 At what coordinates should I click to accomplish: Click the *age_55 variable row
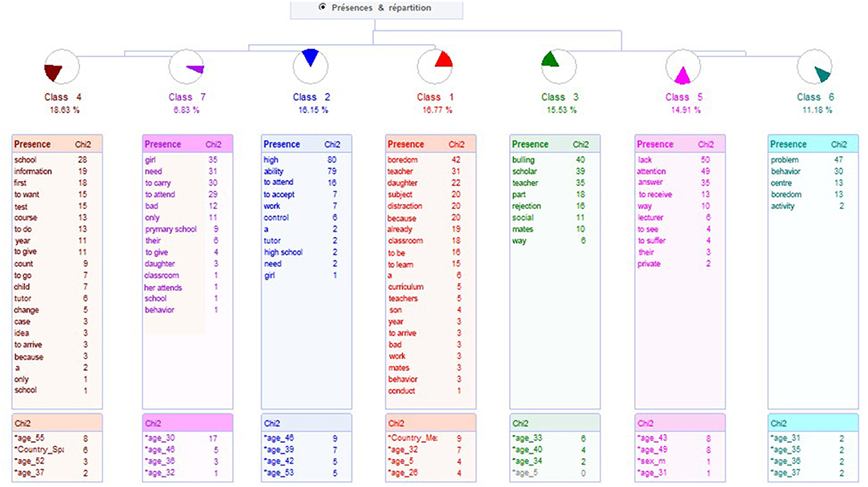coord(57,437)
